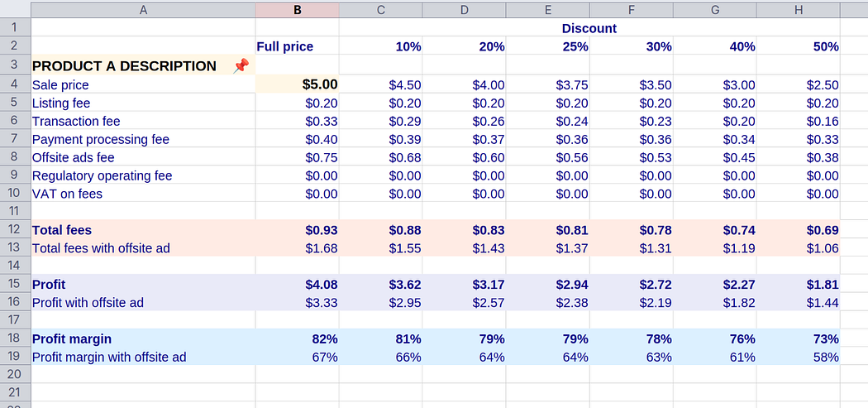Select the $0.75 offsite ads fee cell
868x408 pixels.
click(298, 157)
